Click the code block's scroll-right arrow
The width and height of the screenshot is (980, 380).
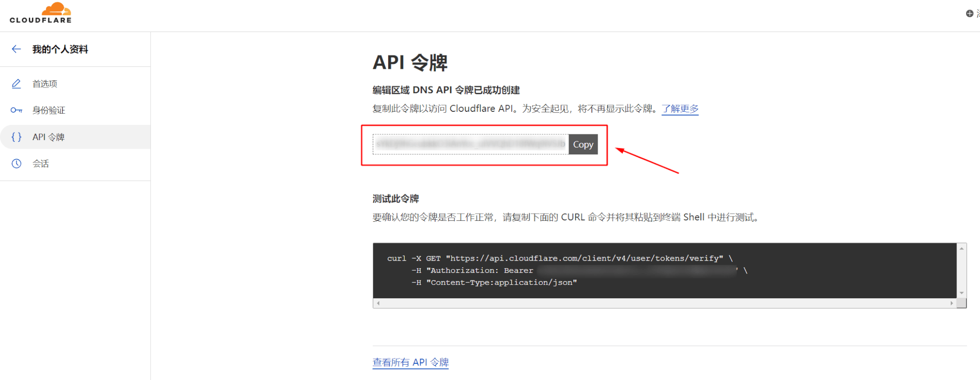(951, 303)
